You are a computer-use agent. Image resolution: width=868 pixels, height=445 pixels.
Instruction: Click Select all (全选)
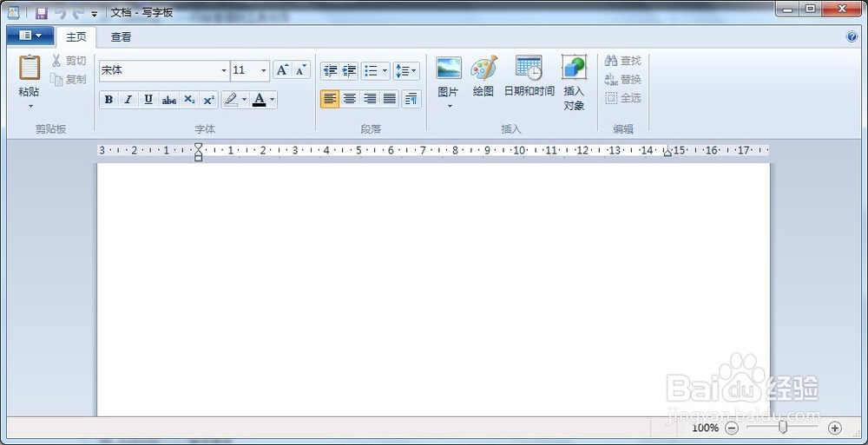[622, 98]
